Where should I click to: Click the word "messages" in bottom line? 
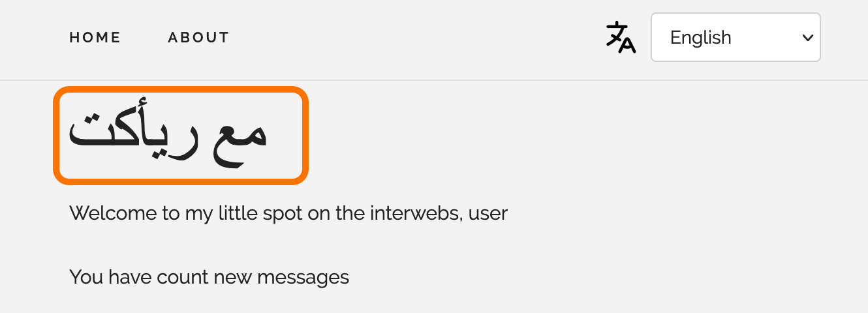point(303,277)
